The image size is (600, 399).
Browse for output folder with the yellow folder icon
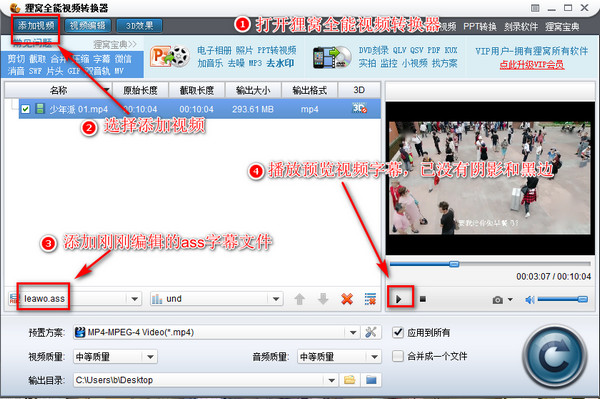click(349, 380)
